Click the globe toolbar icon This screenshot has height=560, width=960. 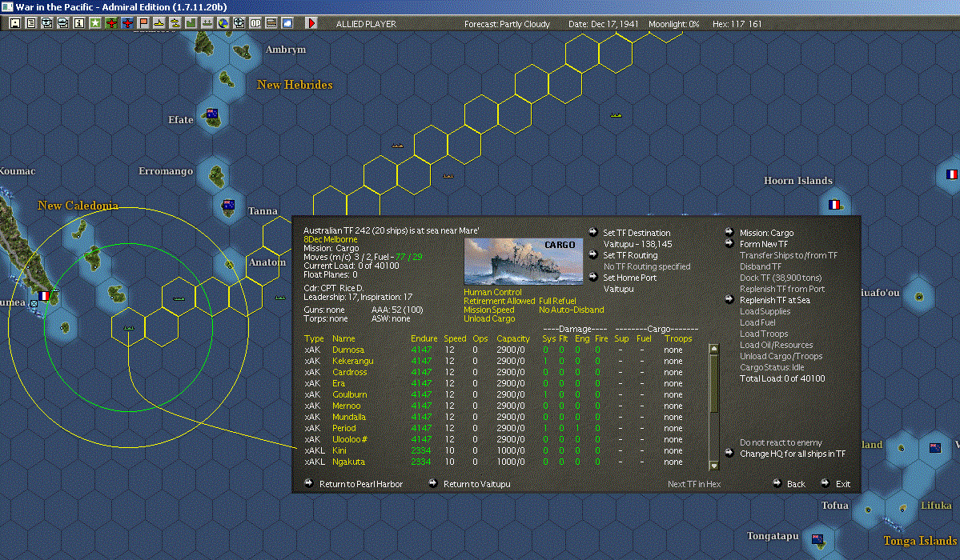coord(223,23)
